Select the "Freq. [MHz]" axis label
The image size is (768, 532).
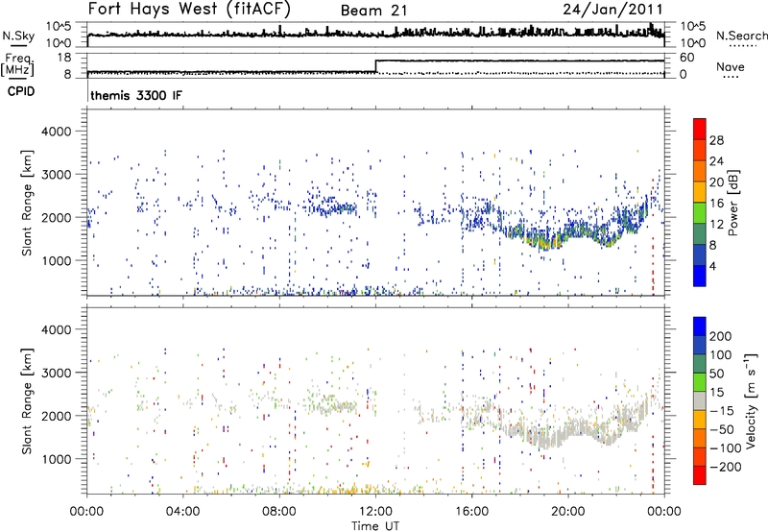pyautogui.click(x=17, y=64)
